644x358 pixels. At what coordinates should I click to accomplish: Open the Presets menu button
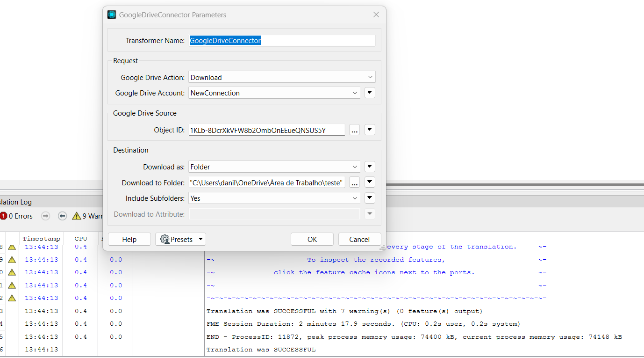click(x=180, y=239)
